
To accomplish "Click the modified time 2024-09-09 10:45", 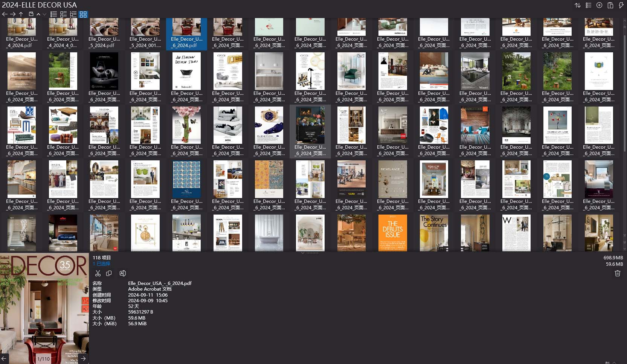I will click(x=148, y=301).
